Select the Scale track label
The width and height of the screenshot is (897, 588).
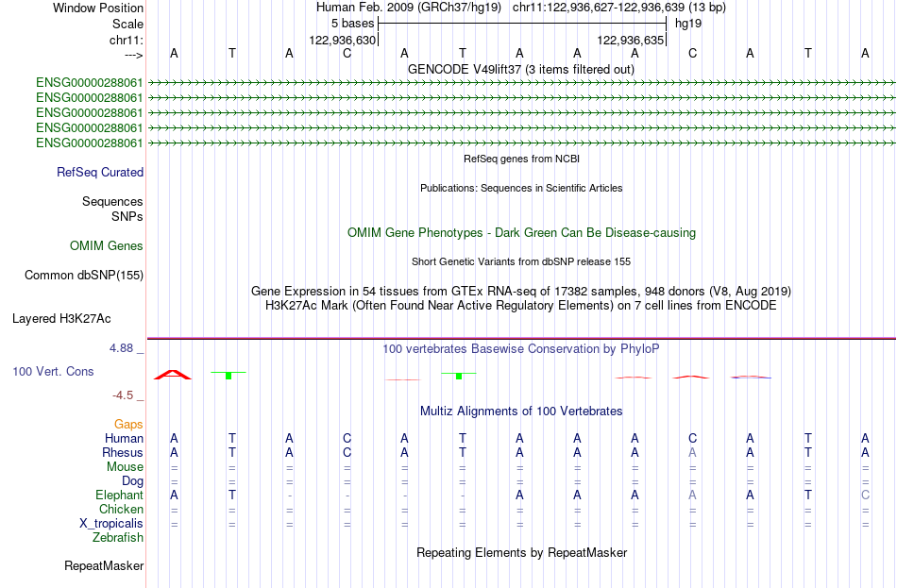pyautogui.click(x=127, y=24)
